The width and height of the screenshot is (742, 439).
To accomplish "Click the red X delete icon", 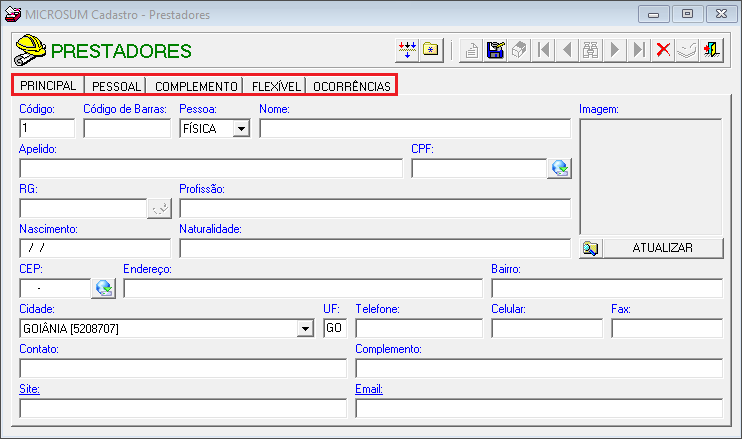I will pyautogui.click(x=662, y=50).
